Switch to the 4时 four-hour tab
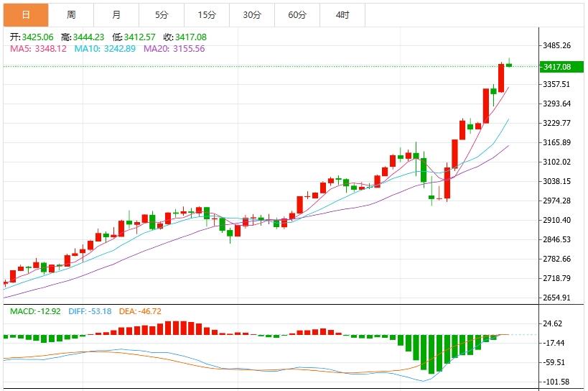The width and height of the screenshot is (588, 391). pos(342,14)
